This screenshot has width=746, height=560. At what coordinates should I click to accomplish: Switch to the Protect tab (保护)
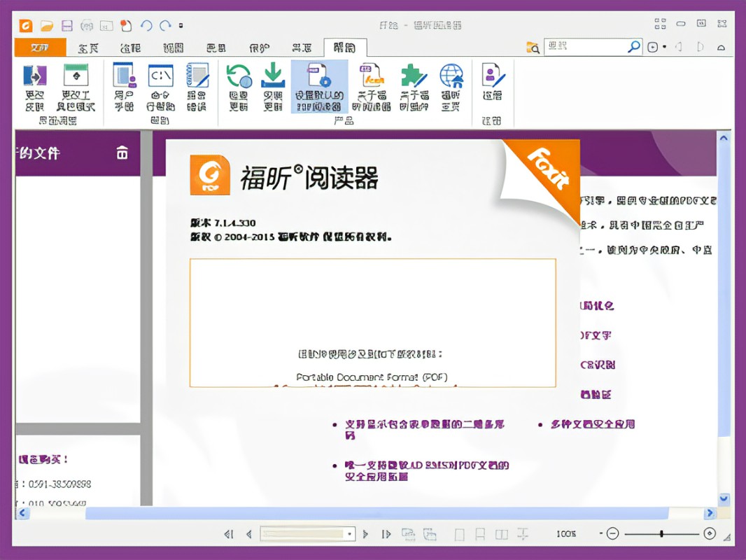click(260, 48)
